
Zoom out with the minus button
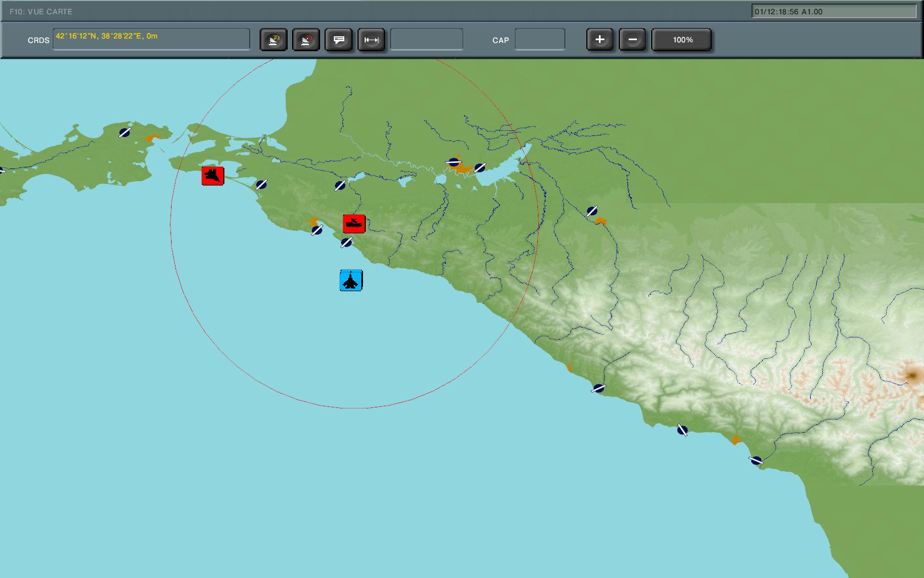[632, 40]
